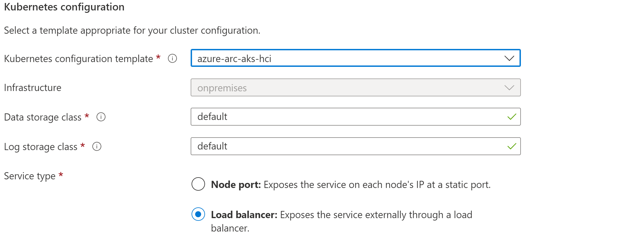Image resolution: width=644 pixels, height=239 pixels.
Task: Select the Node port service type
Action: [198, 184]
